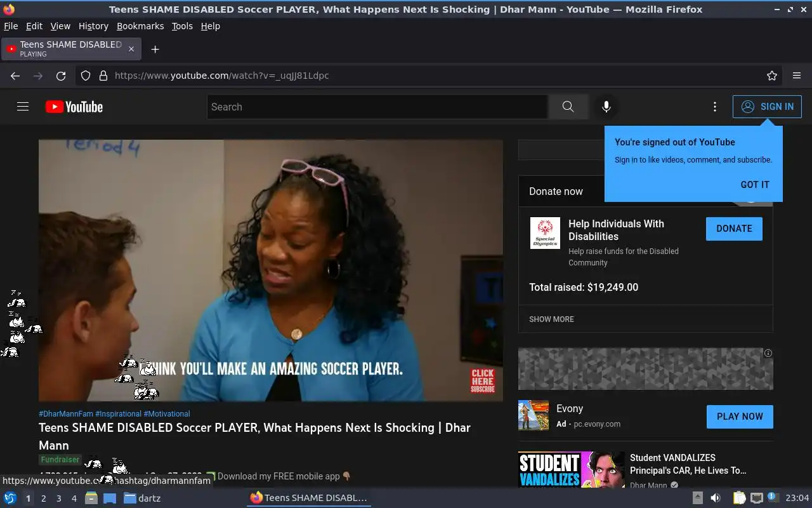Open the Help menu

click(x=211, y=26)
